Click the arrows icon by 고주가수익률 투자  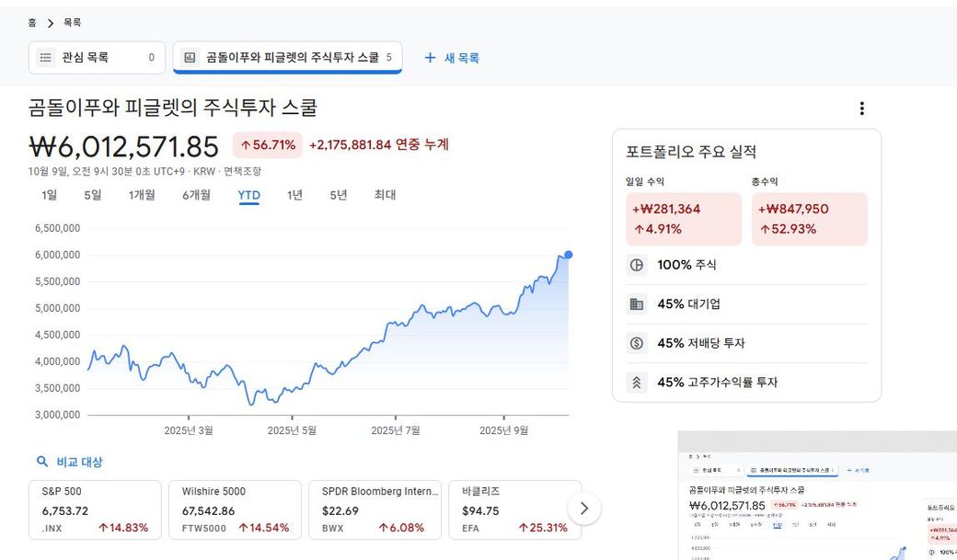point(636,383)
